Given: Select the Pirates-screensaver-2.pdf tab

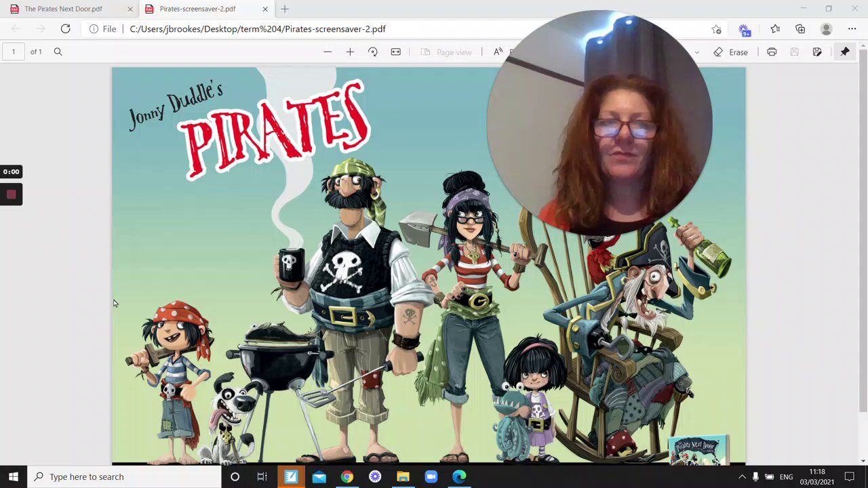Looking at the screenshot, I should pos(197,9).
